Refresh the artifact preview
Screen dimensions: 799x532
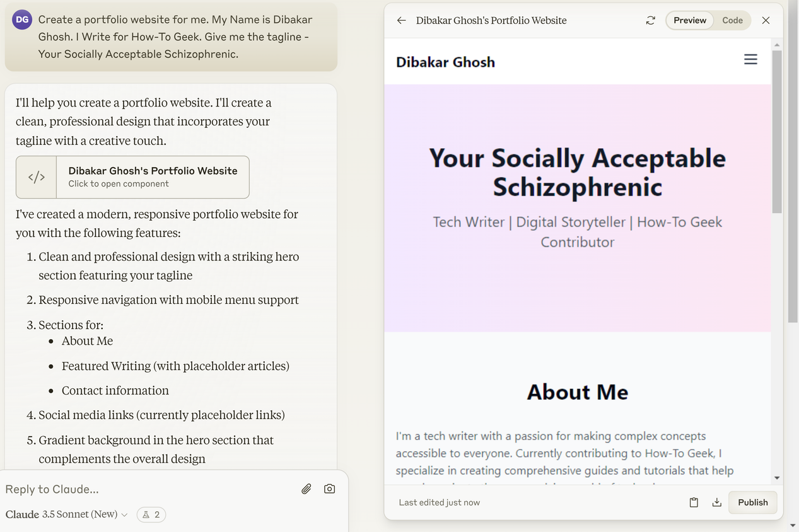tap(650, 20)
